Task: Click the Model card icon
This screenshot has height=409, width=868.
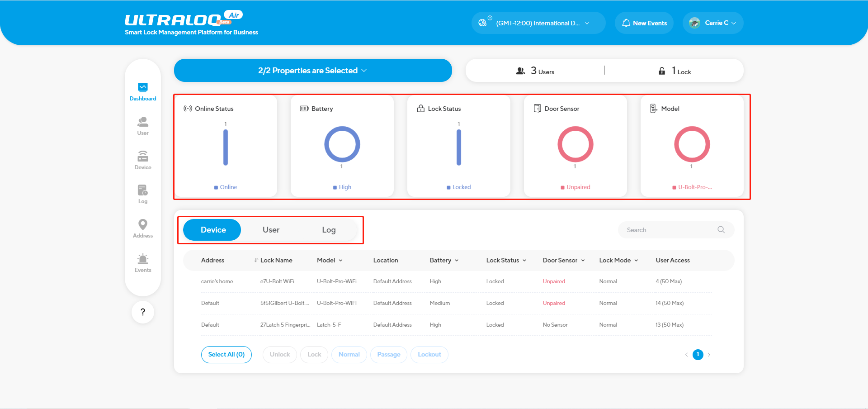Action: pos(654,109)
